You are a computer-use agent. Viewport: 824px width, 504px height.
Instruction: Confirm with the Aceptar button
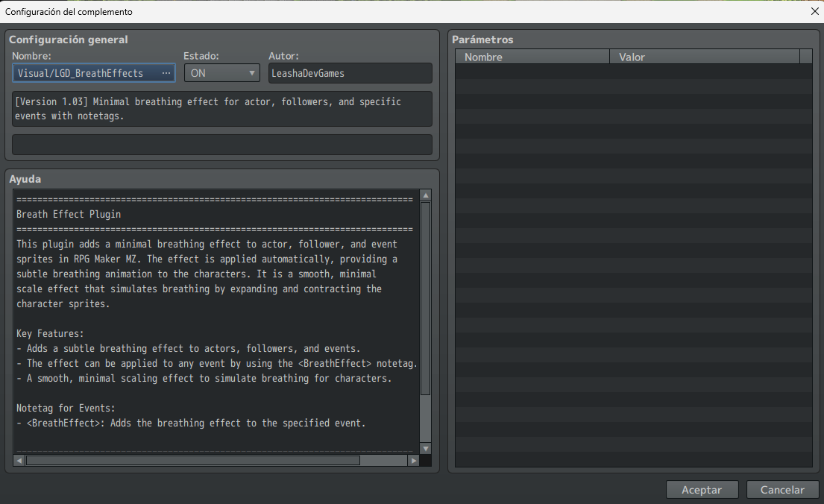click(x=702, y=490)
